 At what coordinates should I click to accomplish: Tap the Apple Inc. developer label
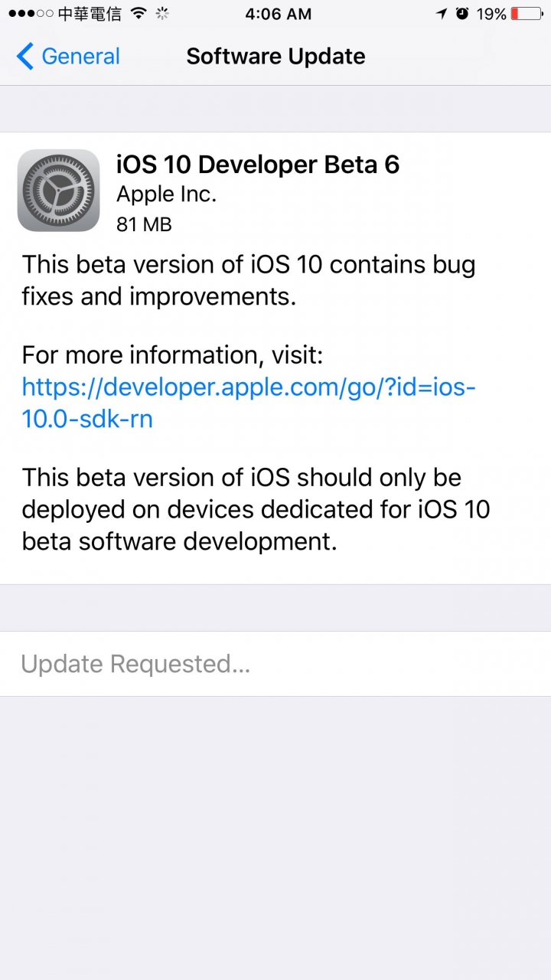click(167, 194)
